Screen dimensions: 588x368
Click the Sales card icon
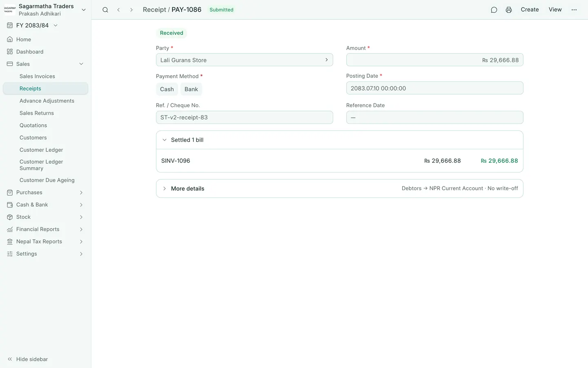(x=10, y=64)
